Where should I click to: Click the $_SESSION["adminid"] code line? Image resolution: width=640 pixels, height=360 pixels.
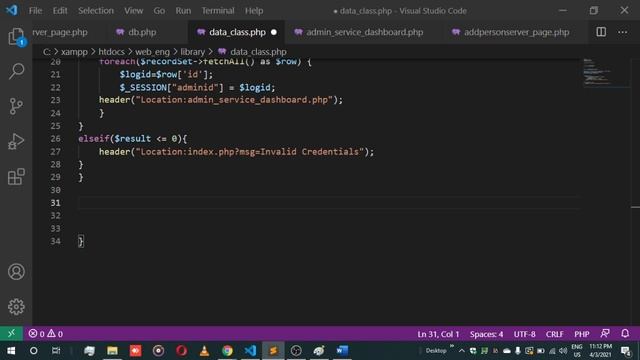(198, 87)
